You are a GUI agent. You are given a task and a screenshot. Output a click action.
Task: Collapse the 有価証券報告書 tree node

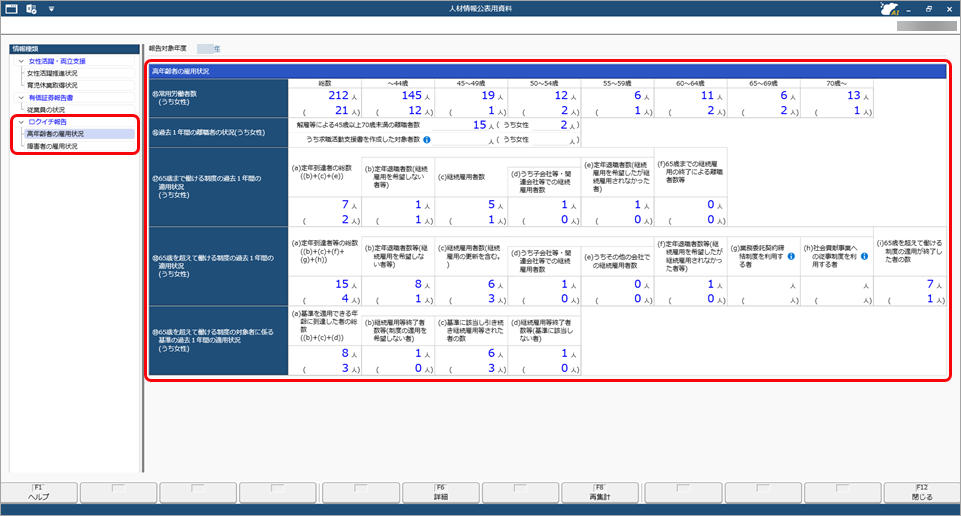point(21,97)
